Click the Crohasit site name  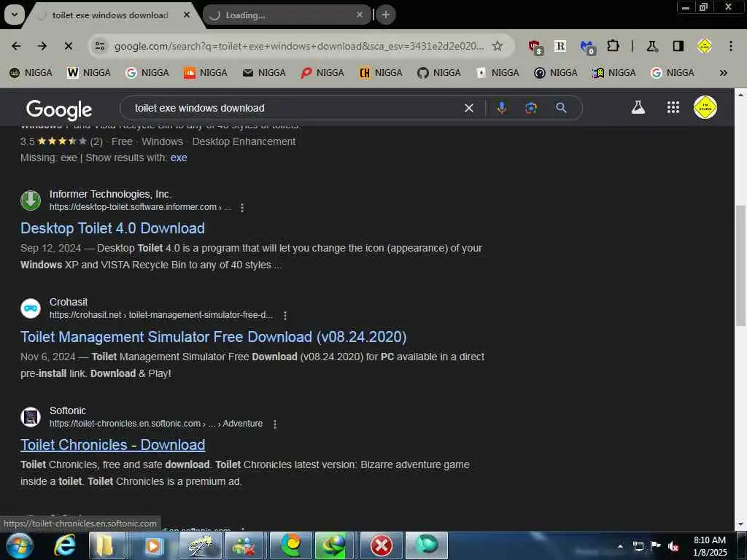69,302
